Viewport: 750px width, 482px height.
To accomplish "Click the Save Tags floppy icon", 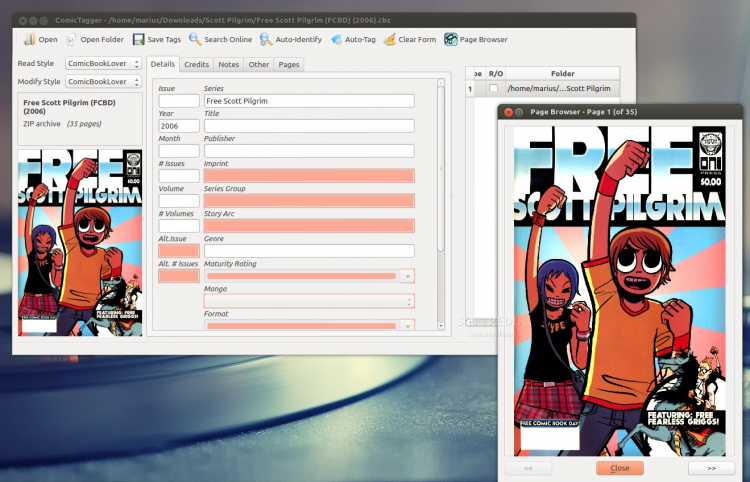I will tap(139, 39).
